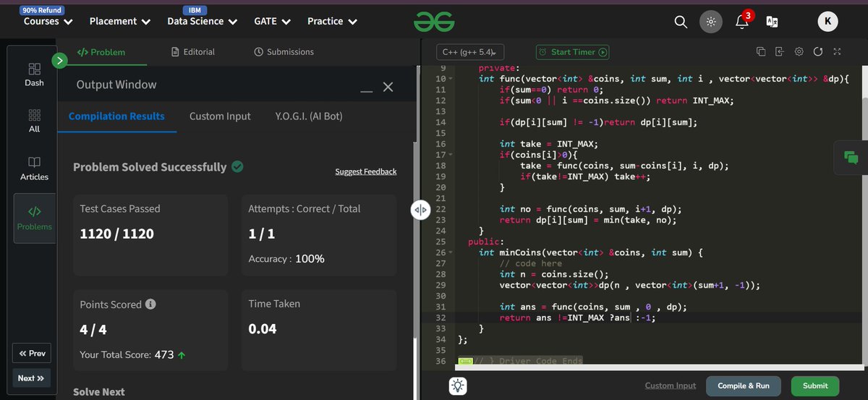
Task: Open the language translate icon
Action: (773, 22)
